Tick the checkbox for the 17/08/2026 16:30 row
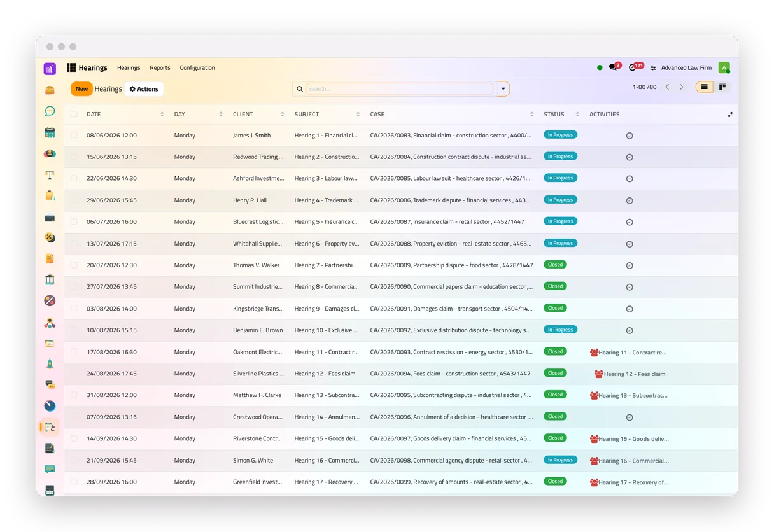774x532 pixels. 74,351
